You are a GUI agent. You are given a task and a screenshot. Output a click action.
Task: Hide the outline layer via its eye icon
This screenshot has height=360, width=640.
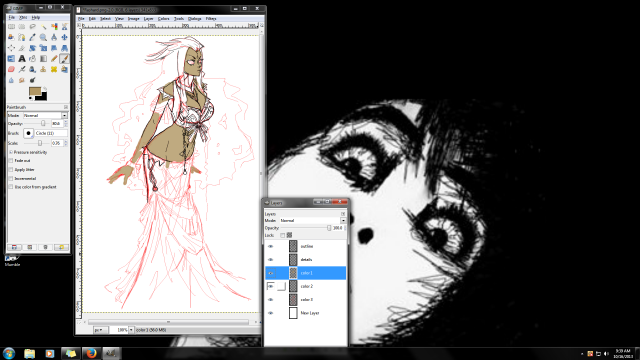coord(270,247)
